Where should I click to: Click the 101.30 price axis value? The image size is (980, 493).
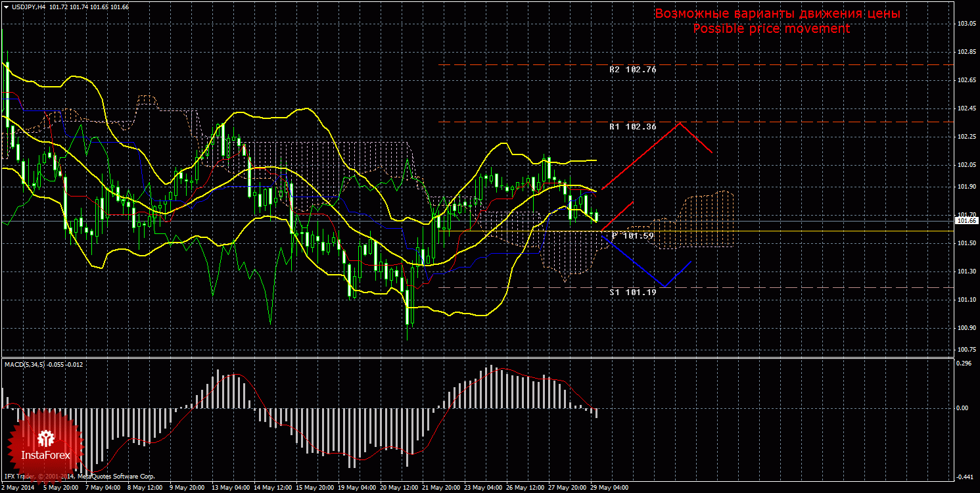click(x=966, y=271)
